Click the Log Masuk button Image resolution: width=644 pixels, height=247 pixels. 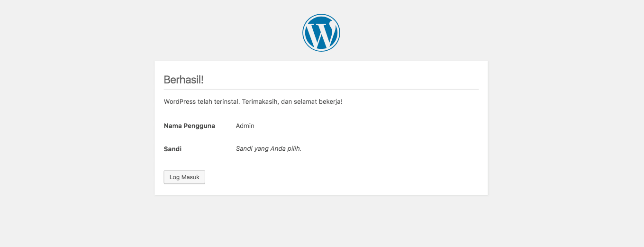click(x=184, y=177)
